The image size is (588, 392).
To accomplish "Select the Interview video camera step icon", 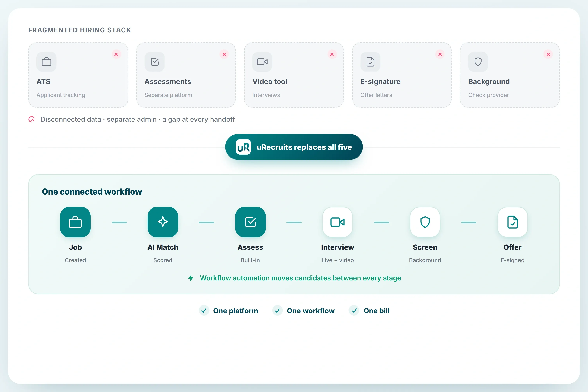I will click(x=338, y=222).
